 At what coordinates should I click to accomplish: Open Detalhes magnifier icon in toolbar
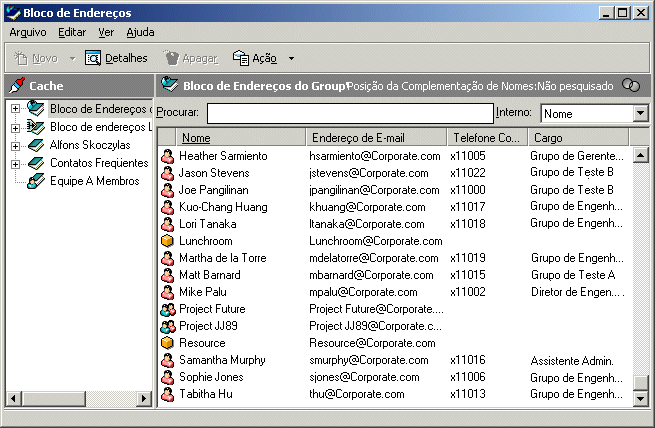(93, 58)
